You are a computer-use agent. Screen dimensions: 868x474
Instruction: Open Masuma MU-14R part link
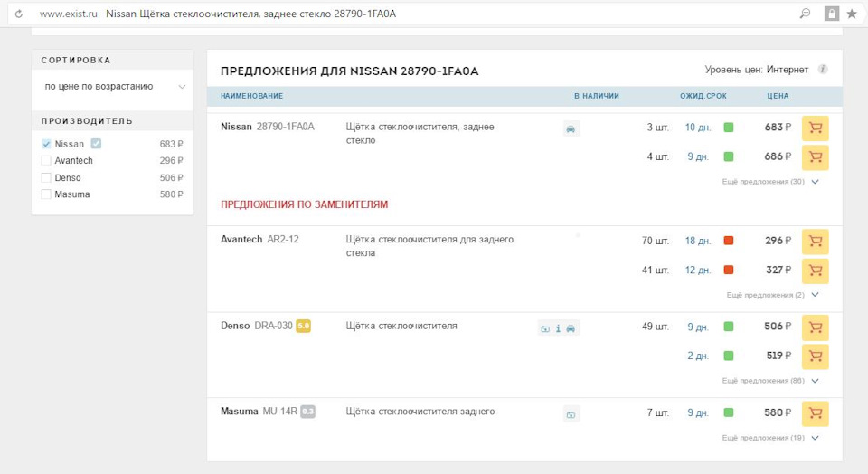click(259, 412)
